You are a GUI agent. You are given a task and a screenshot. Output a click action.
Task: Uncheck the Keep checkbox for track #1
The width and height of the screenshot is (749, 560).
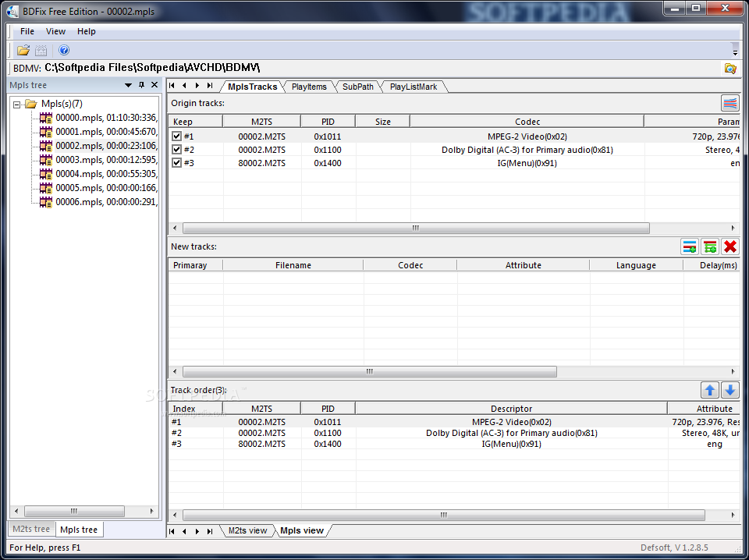tap(177, 136)
